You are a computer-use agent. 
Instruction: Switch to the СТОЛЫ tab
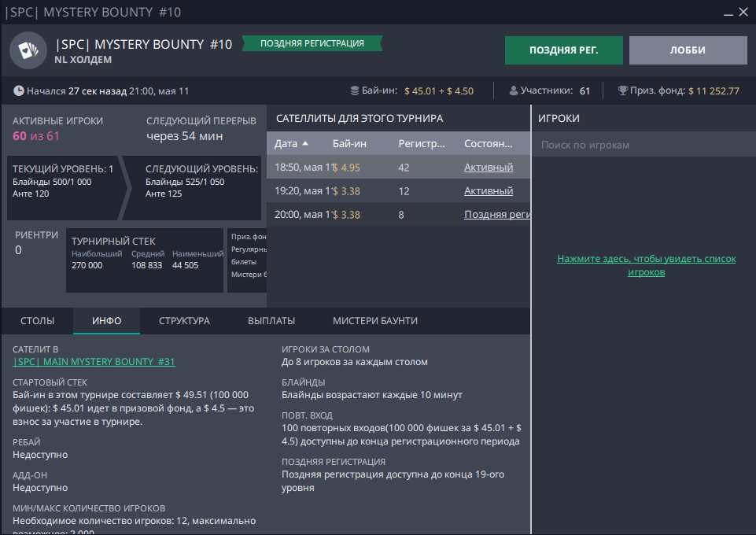(37, 321)
